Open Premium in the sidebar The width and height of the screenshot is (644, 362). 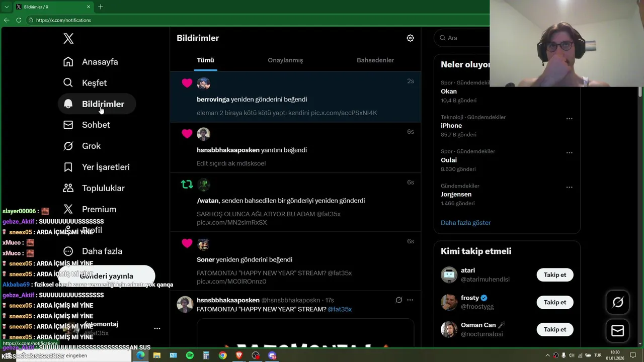tap(90, 209)
